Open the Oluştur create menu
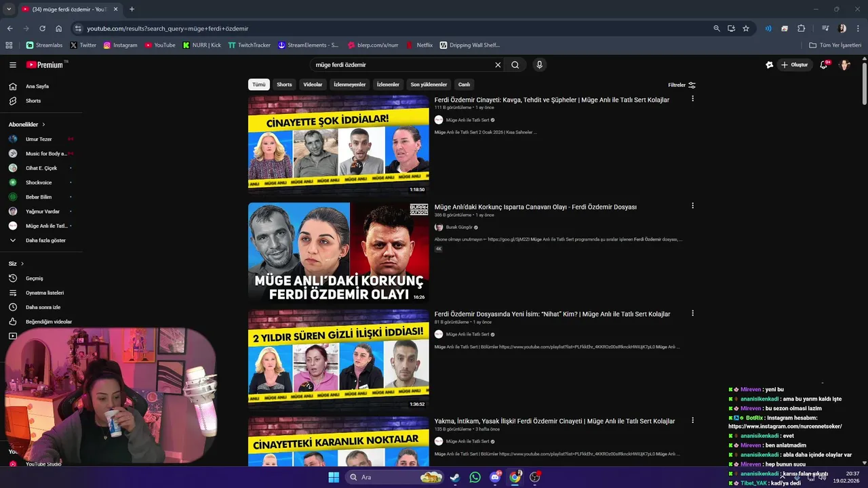Viewport: 868px width, 488px height. pos(795,65)
